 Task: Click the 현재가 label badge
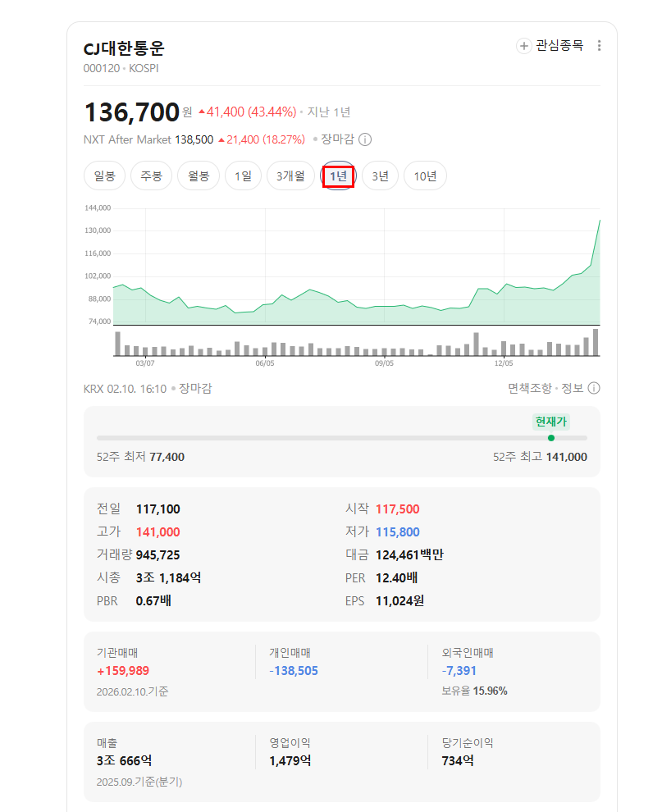[551, 422]
